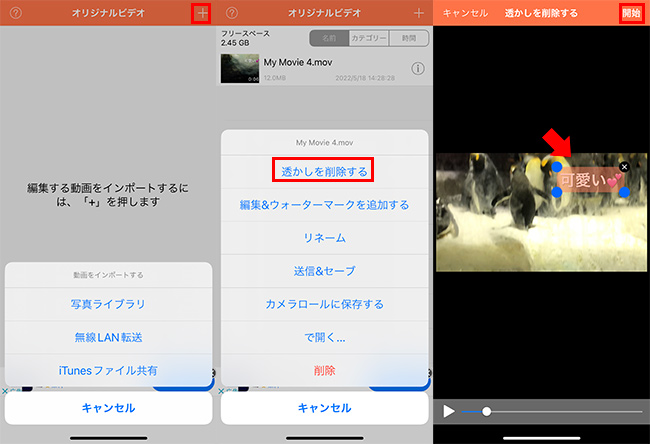Open the help question mark in second screen
Viewport: 650px width, 444px height.
coord(232,13)
